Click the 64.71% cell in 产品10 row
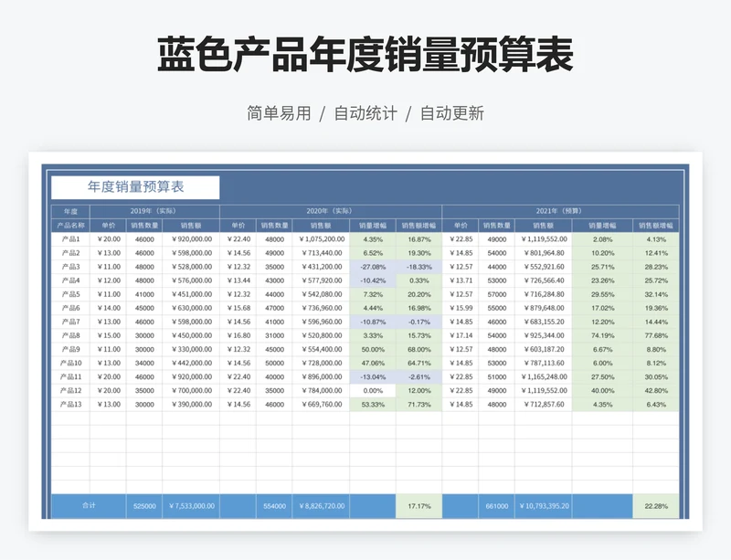The width and height of the screenshot is (731, 560). click(418, 363)
